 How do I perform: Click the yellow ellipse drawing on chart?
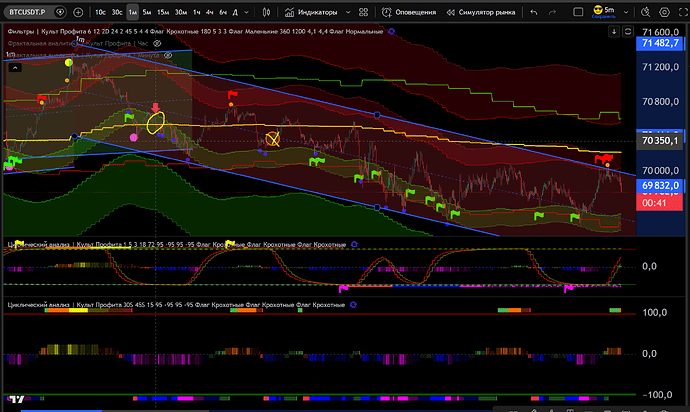156,124
